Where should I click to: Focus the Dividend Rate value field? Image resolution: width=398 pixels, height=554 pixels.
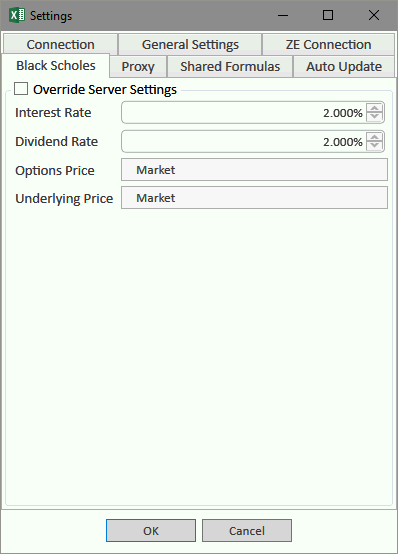point(244,141)
